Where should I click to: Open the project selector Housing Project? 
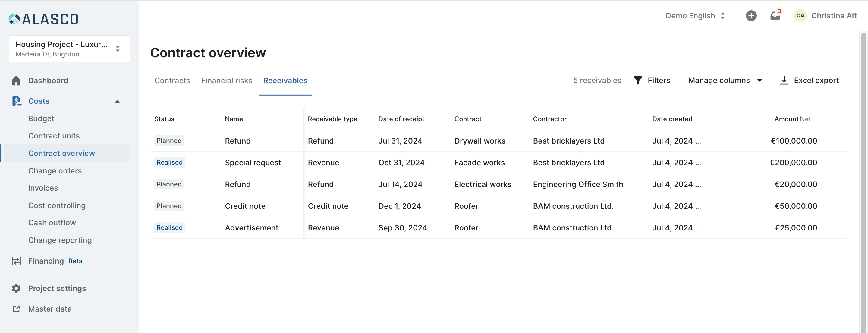[69, 49]
